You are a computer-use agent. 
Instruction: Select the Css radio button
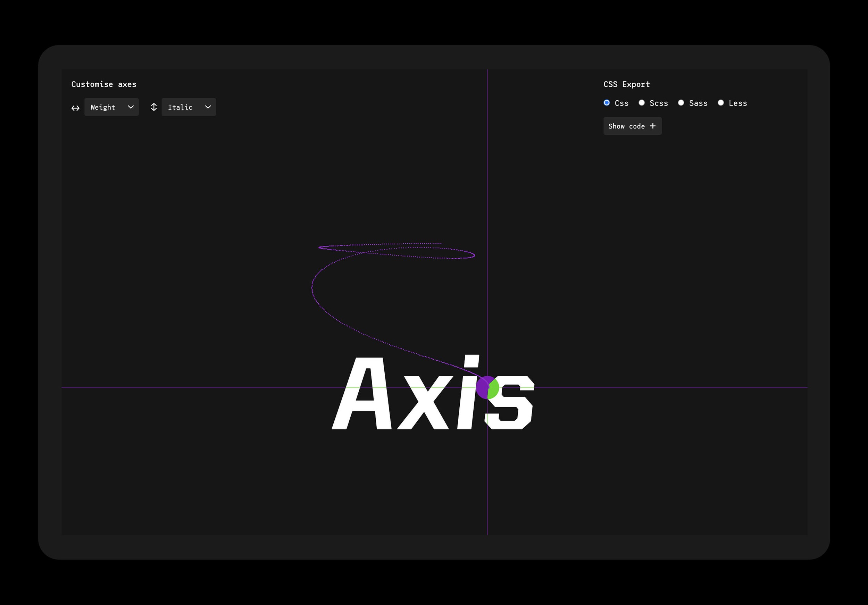tap(607, 103)
